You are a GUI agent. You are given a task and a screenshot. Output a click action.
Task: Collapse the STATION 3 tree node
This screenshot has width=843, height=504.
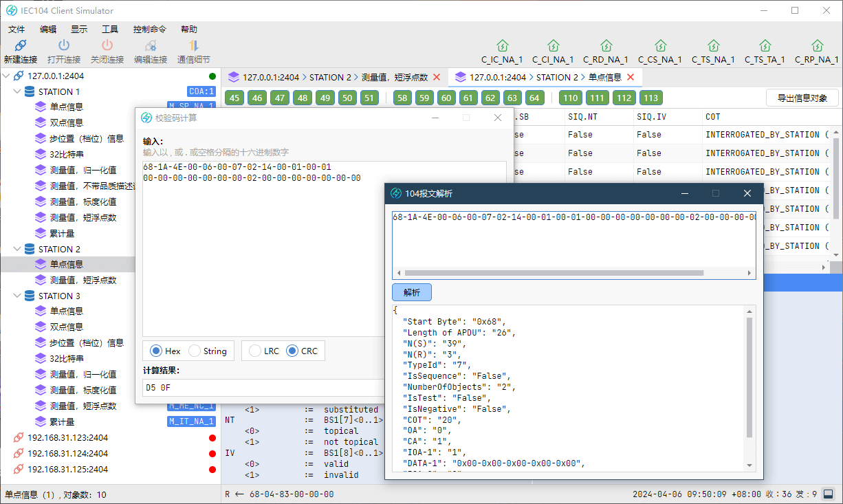(17, 296)
